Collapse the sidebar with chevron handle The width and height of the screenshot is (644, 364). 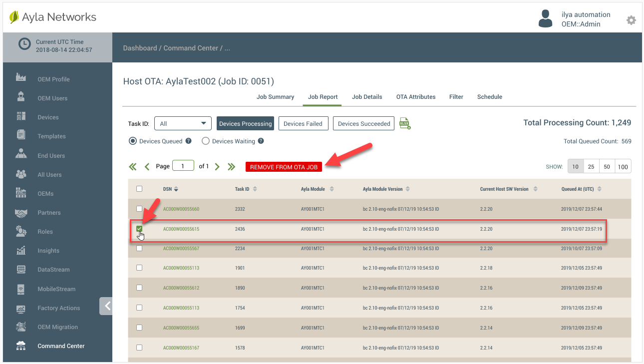click(x=106, y=306)
